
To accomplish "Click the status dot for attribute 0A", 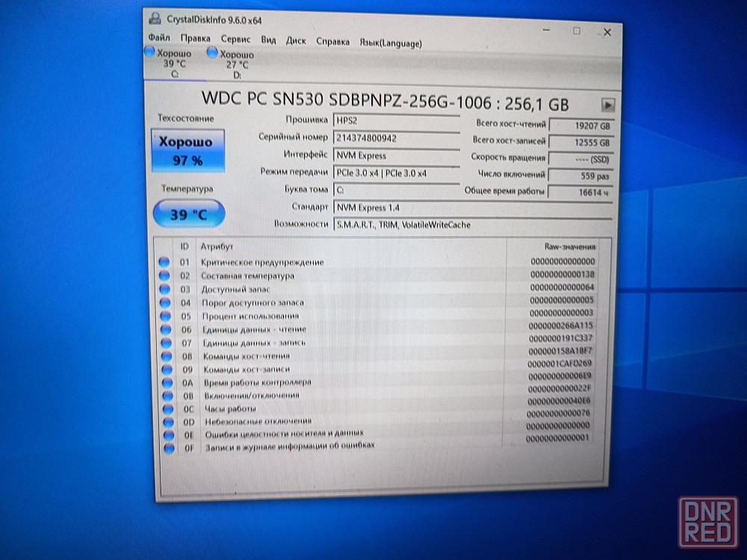I will (x=167, y=382).
